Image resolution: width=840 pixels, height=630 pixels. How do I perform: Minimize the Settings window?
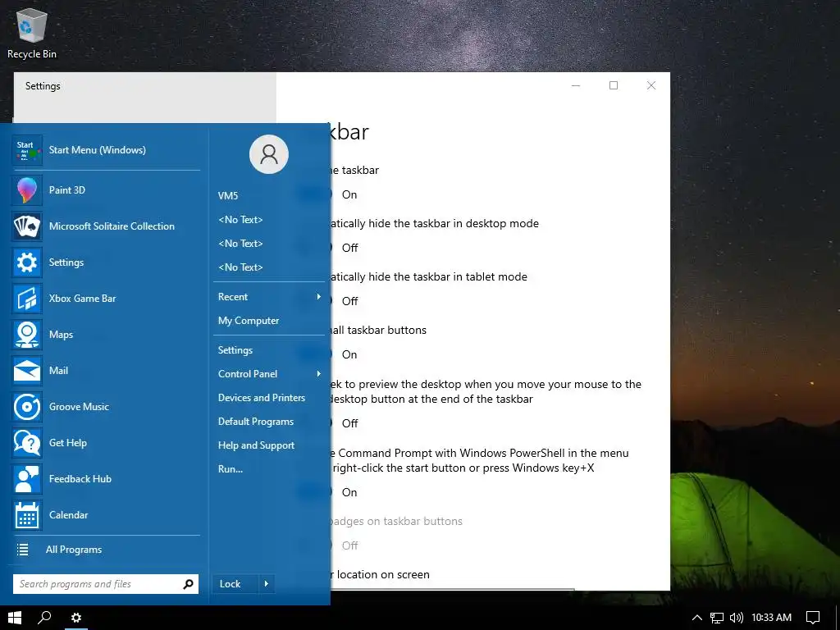(576, 85)
